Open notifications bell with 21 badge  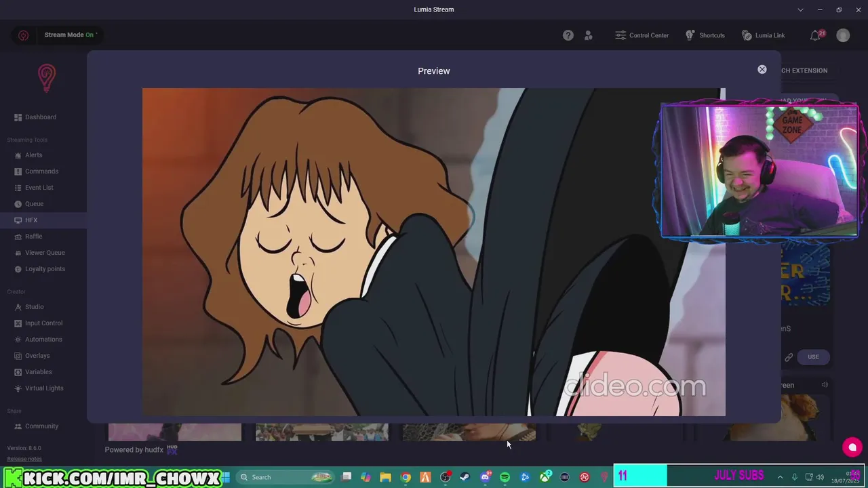point(816,35)
